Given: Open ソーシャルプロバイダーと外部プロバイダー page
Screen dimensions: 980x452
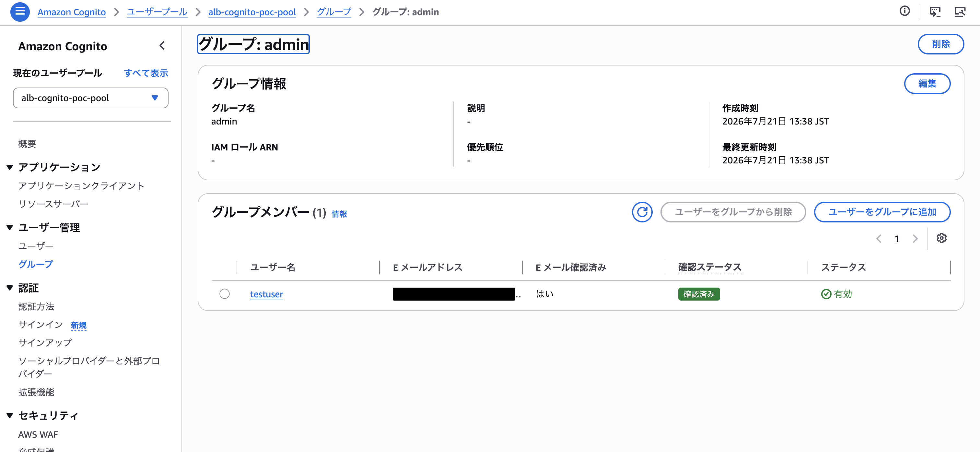Looking at the screenshot, I should pyautogui.click(x=89, y=367).
